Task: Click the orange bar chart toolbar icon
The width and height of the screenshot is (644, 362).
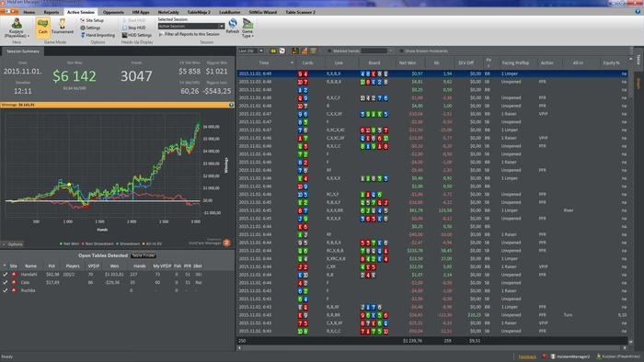Action: (x=305, y=51)
